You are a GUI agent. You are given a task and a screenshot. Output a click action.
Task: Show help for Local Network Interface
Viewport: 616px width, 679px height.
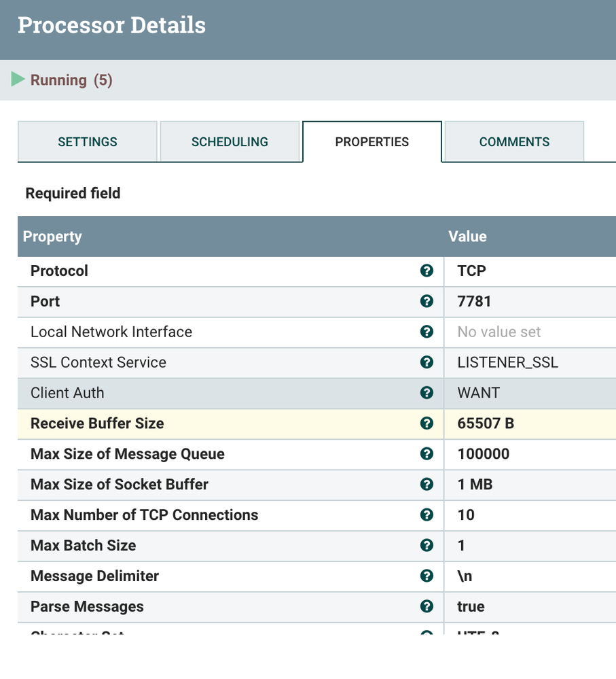(427, 332)
